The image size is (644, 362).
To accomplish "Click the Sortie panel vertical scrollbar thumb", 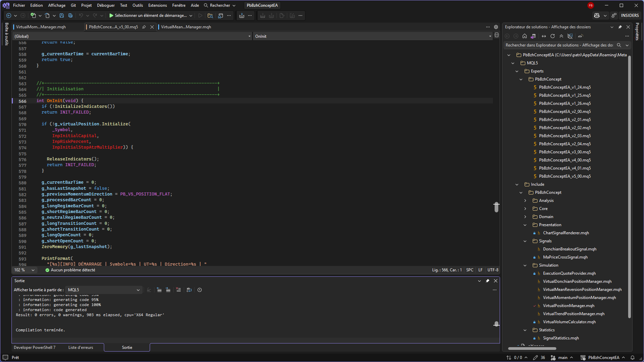I will click(496, 324).
